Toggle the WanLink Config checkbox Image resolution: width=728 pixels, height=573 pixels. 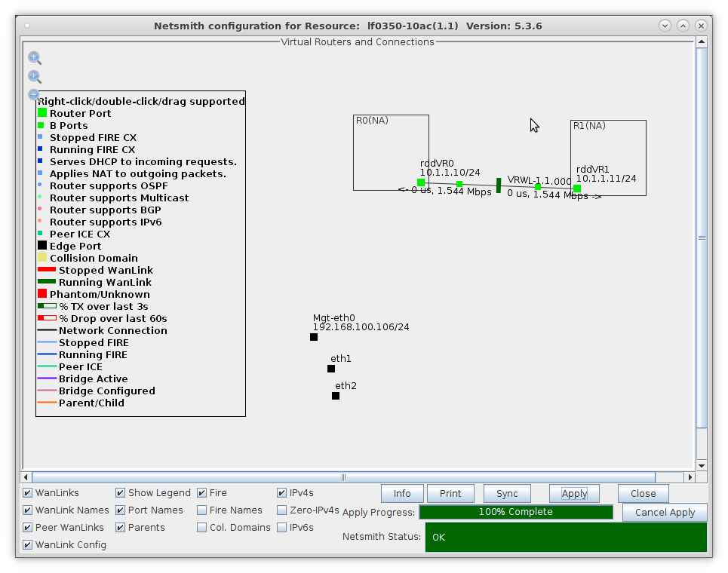[28, 545]
